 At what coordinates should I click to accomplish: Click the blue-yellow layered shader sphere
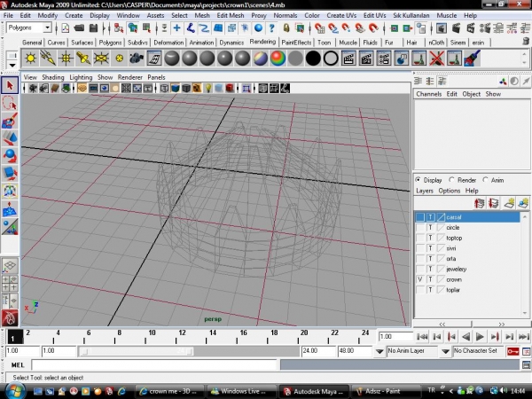[260, 58]
